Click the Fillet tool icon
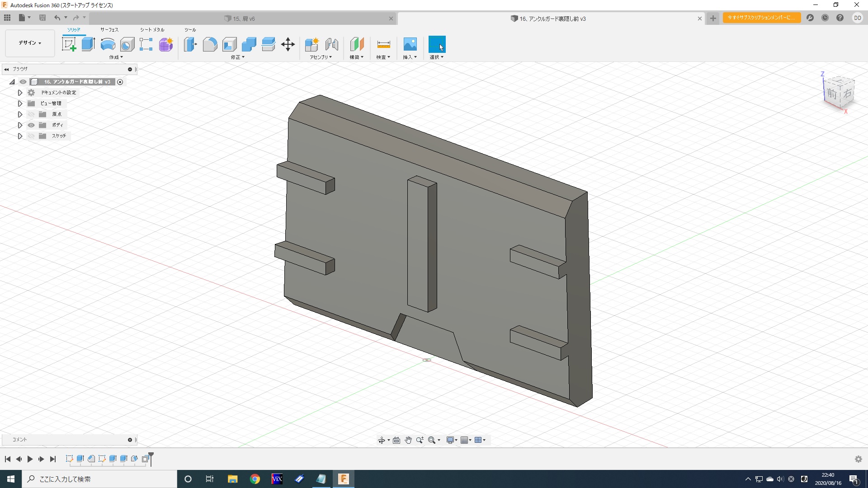 (210, 44)
